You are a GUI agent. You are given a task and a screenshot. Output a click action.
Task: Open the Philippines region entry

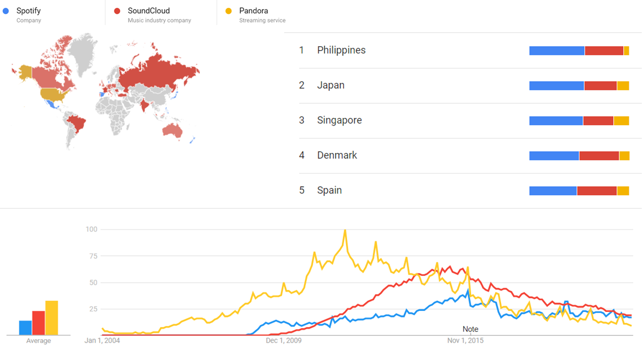pos(341,50)
